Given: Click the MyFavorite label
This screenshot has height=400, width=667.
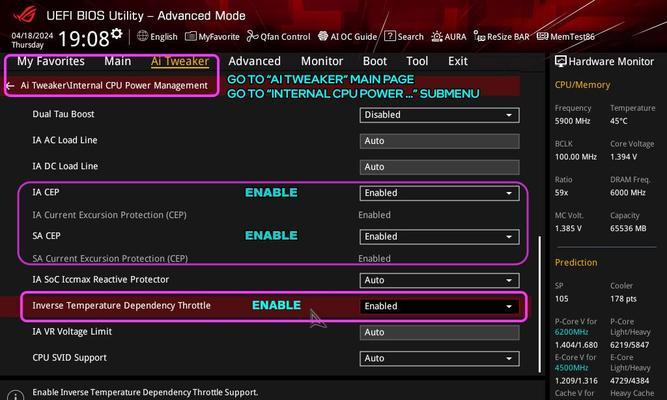Looking at the screenshot, I should point(219,37).
